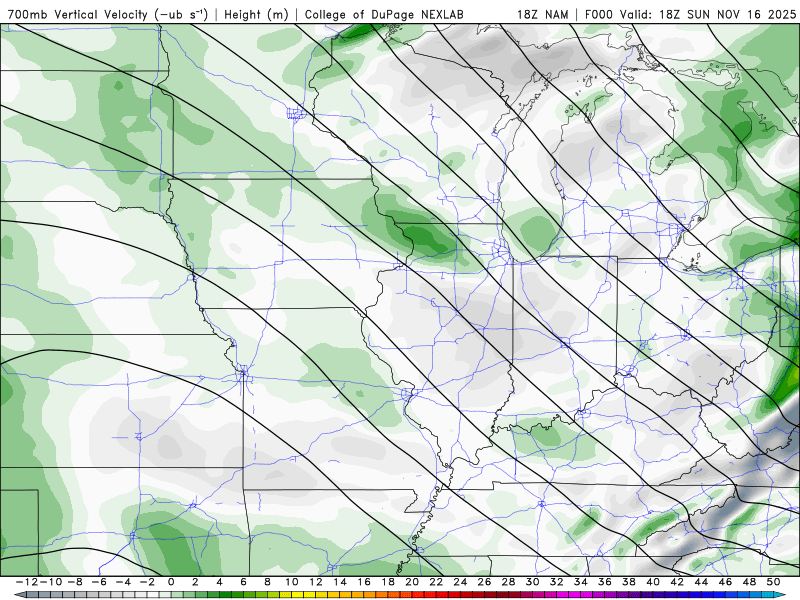Click the 30 tick label on color scale

(533, 582)
